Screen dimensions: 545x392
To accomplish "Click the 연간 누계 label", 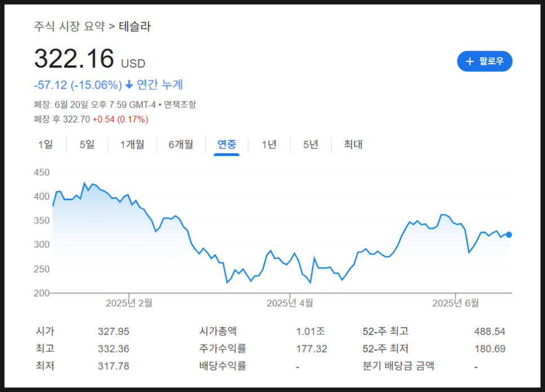I will tap(160, 85).
